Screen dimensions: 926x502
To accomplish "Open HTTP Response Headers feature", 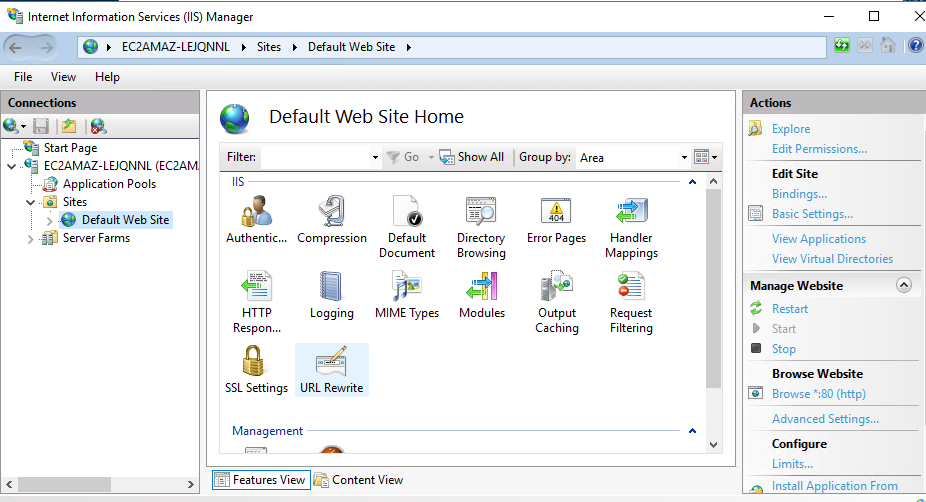I will tap(256, 302).
